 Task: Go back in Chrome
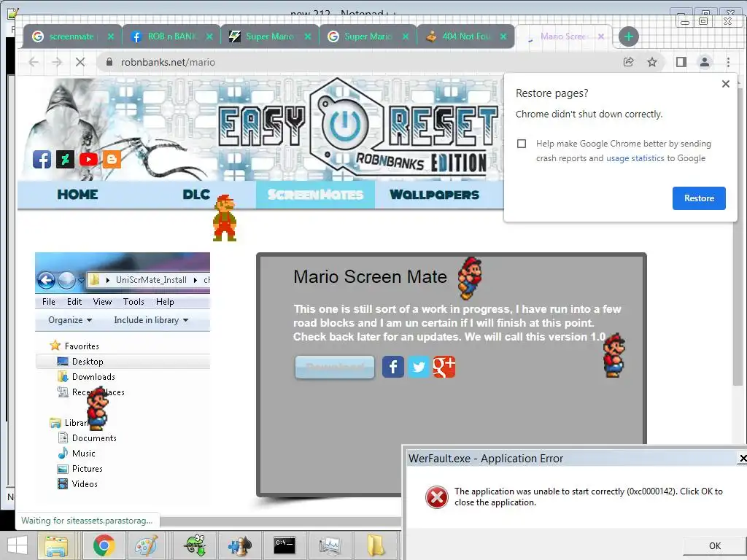pos(34,62)
